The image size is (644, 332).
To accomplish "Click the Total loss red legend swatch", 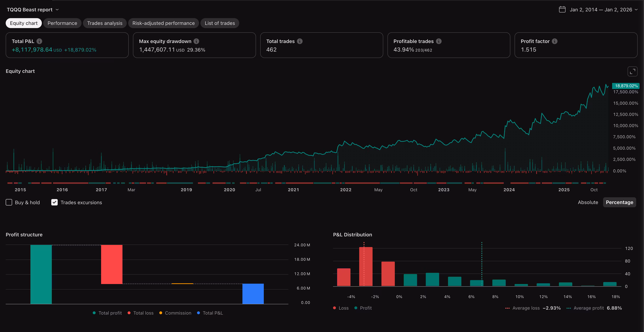I will (129, 313).
